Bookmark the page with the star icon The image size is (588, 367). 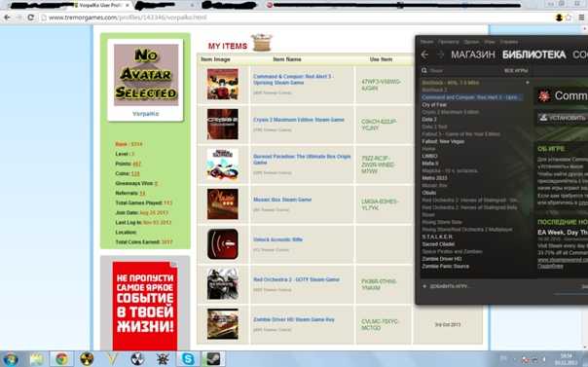(x=569, y=18)
